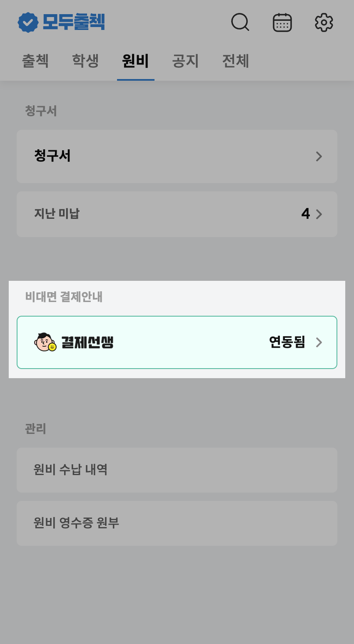Viewport: 354px width, 644px height.
Task: Open the 전체 tab
Action: pos(235,61)
